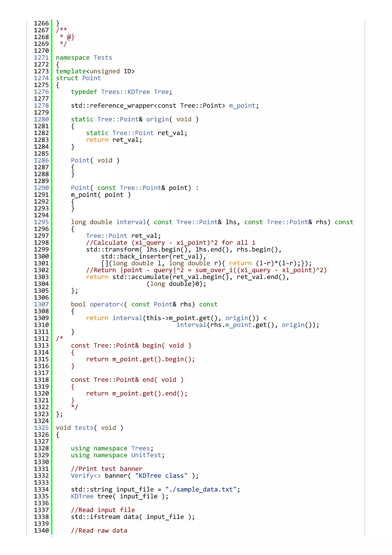Click 'std::back_inserter(ret_val),' text
The width and height of the screenshot is (392, 555).
(154, 256)
